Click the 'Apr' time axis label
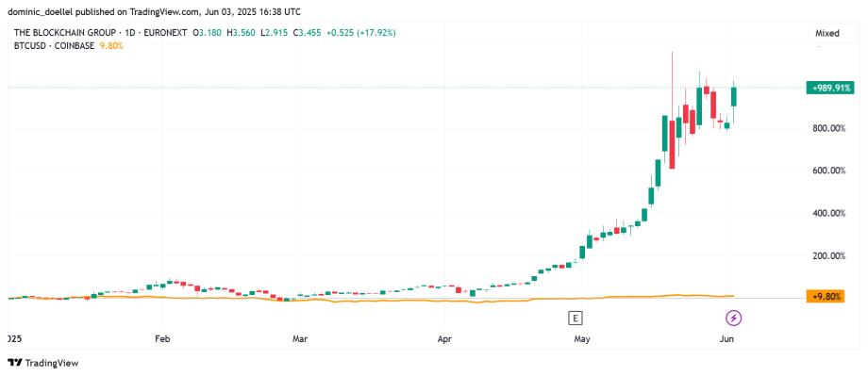Screen dimensions: 868x376 (x=444, y=338)
